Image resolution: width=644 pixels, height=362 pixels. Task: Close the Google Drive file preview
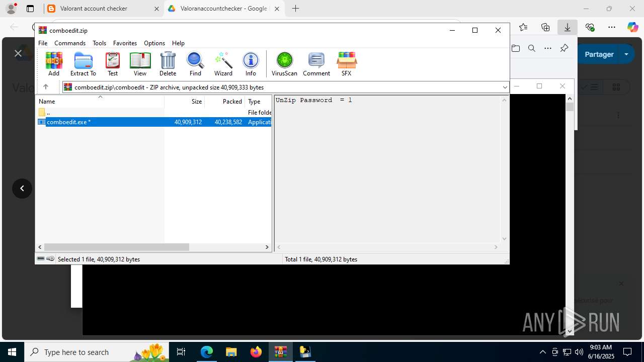click(18, 53)
